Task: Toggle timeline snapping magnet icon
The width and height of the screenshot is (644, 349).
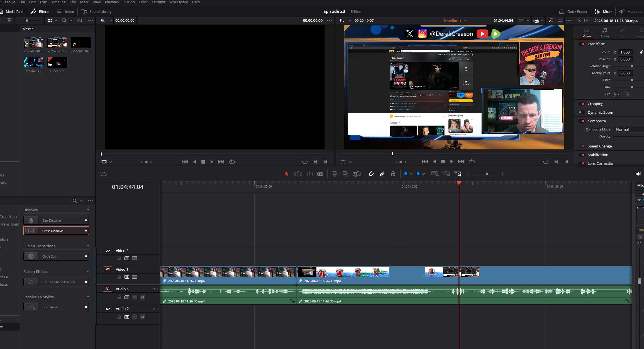Action: (371, 174)
